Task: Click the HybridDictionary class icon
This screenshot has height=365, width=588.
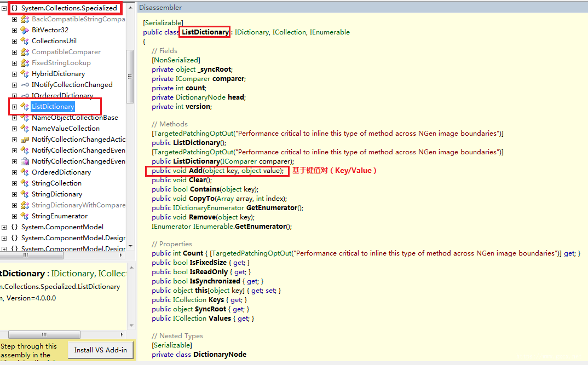Action: [x=25, y=74]
